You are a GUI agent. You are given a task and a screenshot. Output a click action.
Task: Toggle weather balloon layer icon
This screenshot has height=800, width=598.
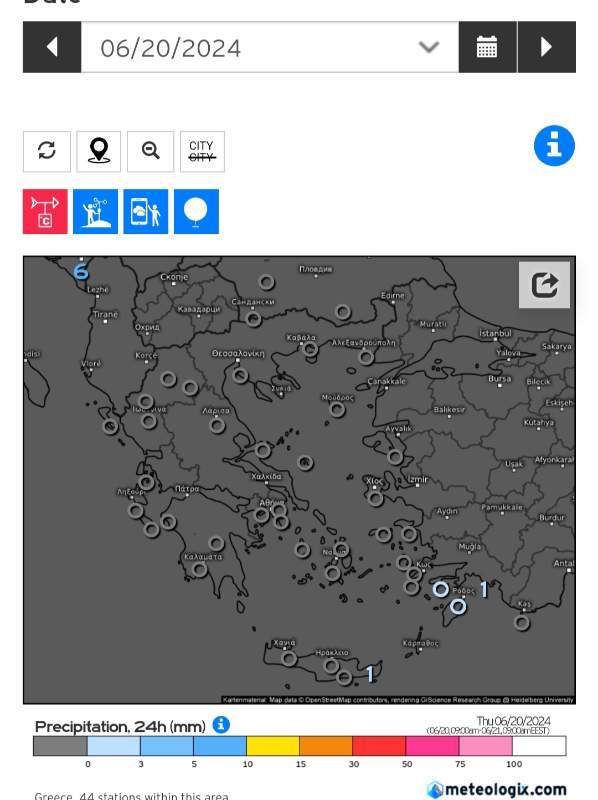[196, 212]
